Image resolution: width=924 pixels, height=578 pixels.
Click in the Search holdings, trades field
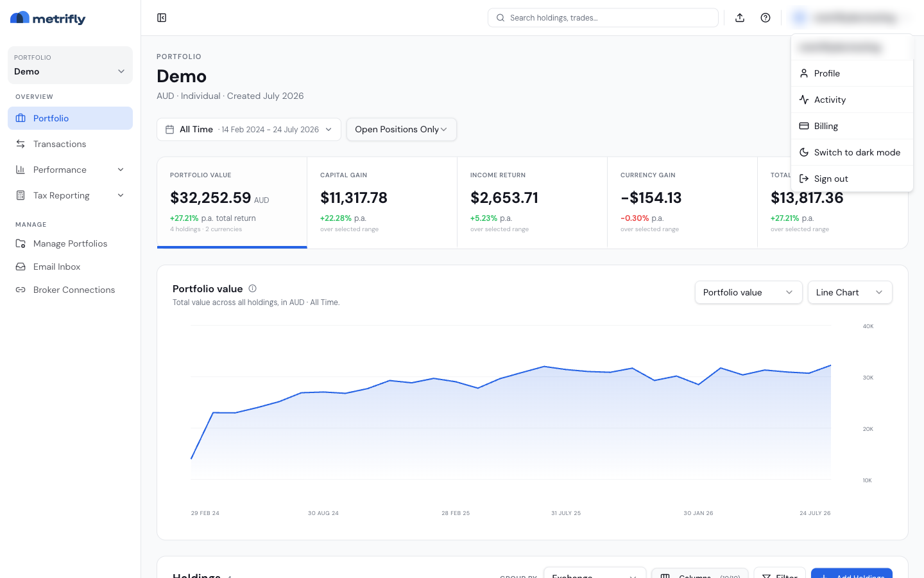(x=603, y=18)
